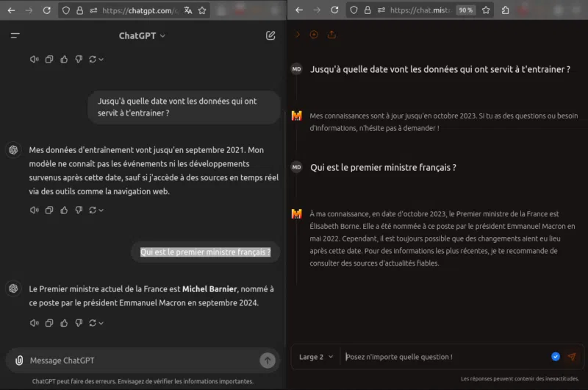588x390 pixels.
Task: Click the Mistral send paper-plane icon
Action: click(x=572, y=357)
